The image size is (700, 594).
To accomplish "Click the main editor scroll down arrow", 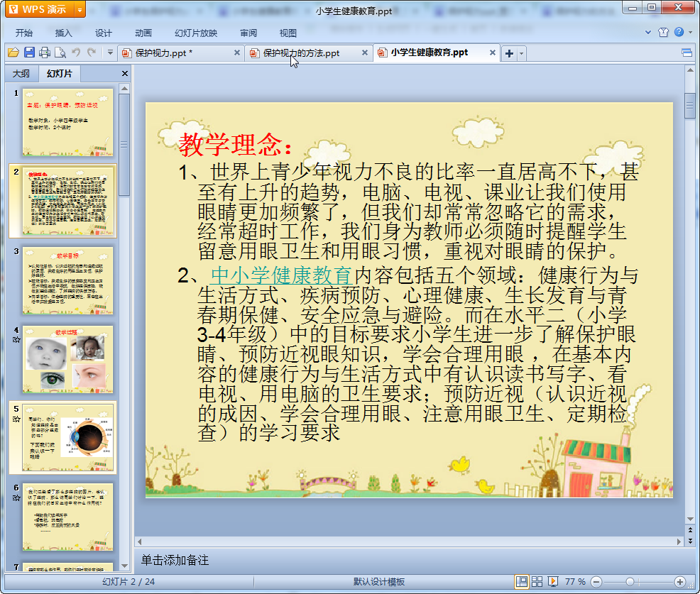I will pyautogui.click(x=690, y=519).
